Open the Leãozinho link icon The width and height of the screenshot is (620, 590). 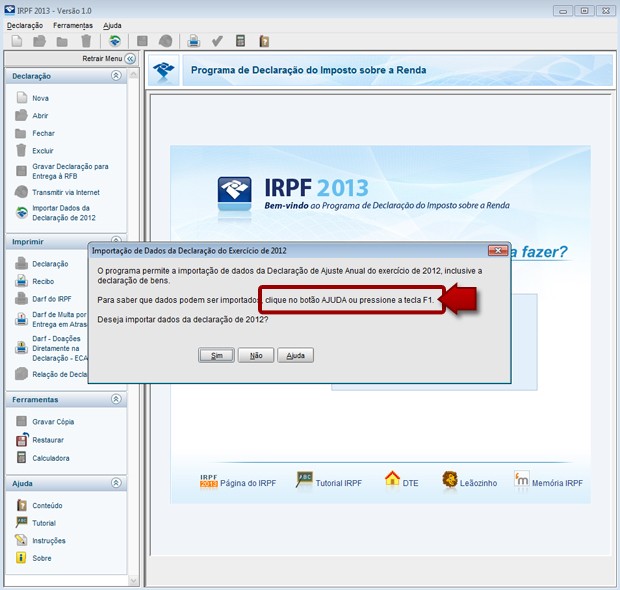[x=451, y=480]
